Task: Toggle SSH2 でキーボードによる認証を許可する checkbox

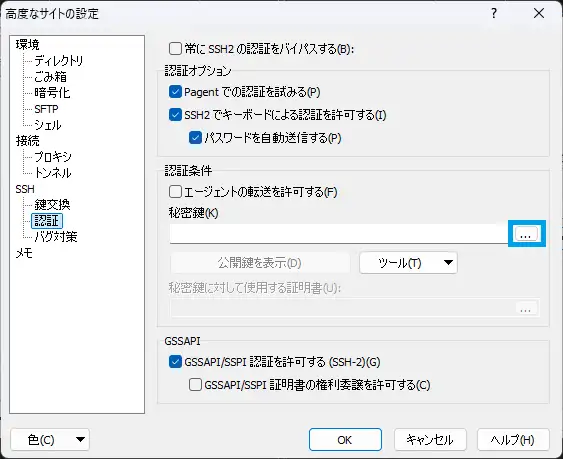Action: pos(175,115)
